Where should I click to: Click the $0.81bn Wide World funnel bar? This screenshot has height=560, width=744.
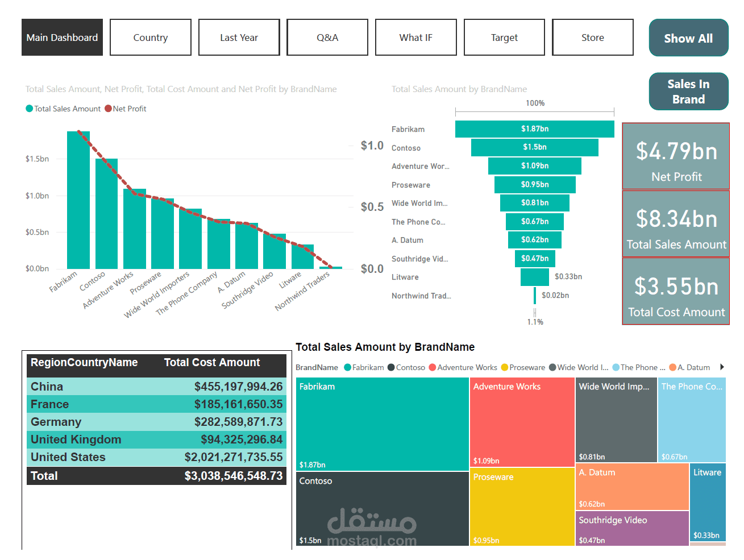[535, 203]
